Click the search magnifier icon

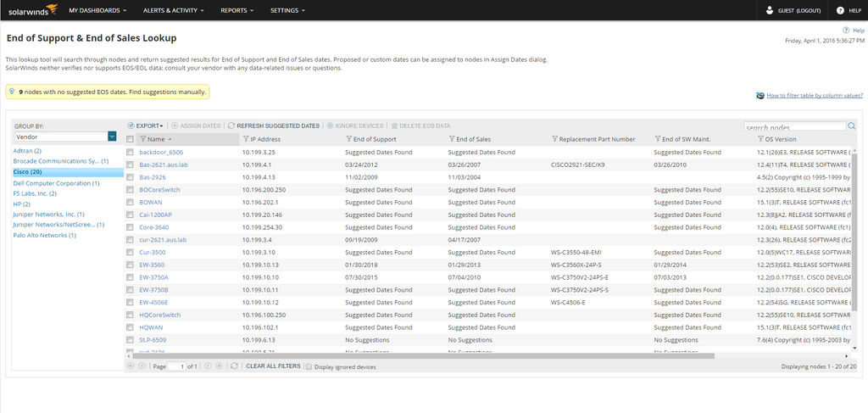851,126
